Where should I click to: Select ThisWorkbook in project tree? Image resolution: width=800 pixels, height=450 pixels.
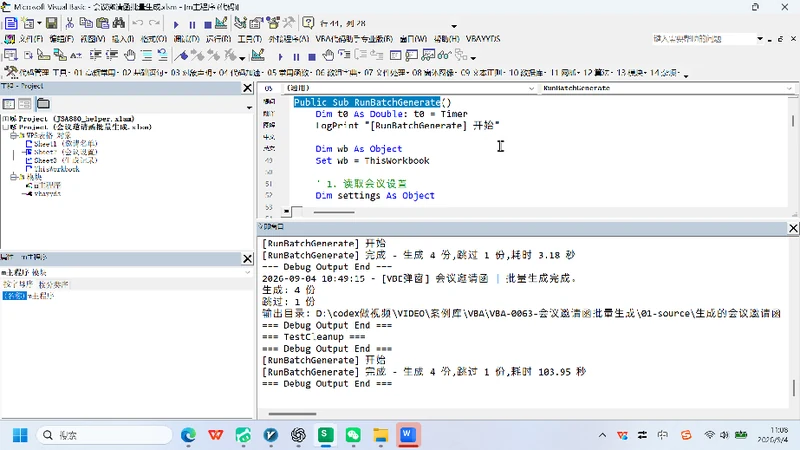[x=53, y=169]
